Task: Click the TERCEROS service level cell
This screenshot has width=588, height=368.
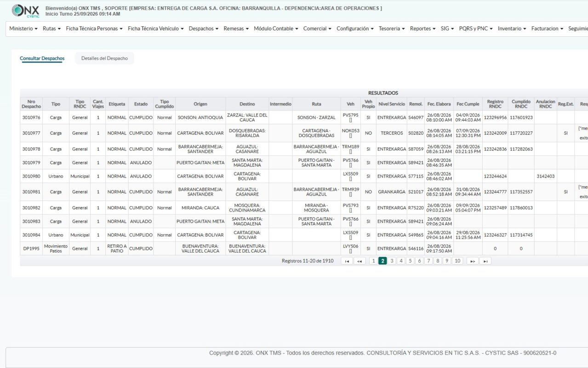Action: coord(391,133)
